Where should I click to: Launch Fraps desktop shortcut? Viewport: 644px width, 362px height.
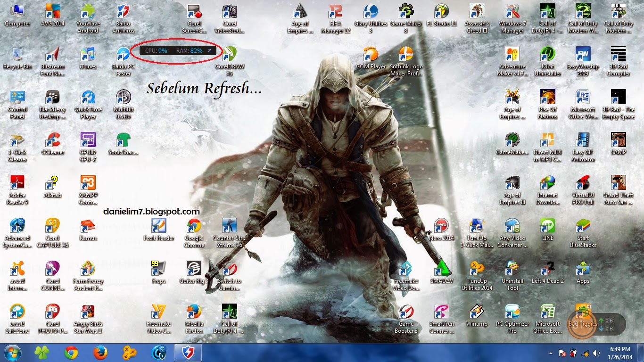click(x=159, y=272)
